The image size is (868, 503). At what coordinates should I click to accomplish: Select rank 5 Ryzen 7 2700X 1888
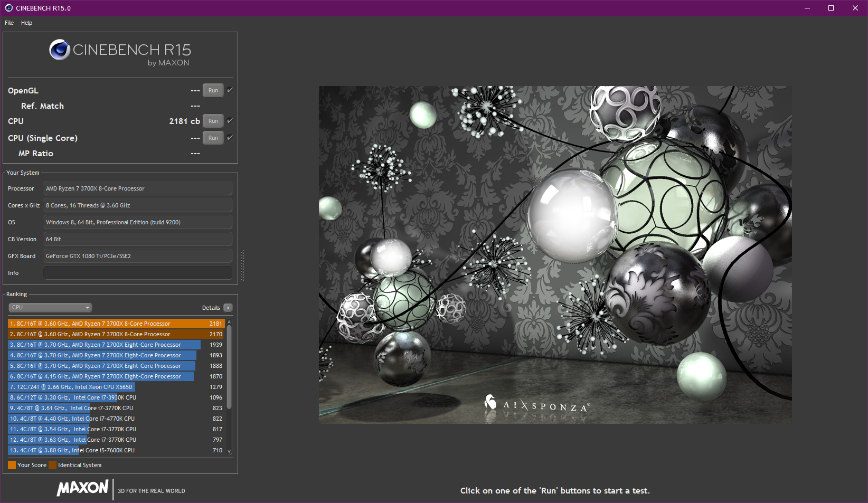(116, 366)
